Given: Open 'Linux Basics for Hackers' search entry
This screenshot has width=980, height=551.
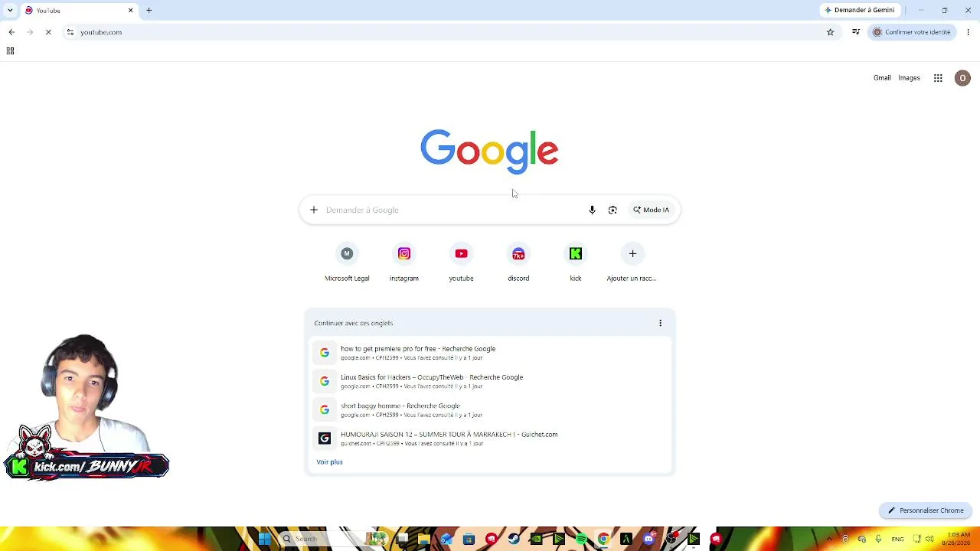Looking at the screenshot, I should pos(490,381).
